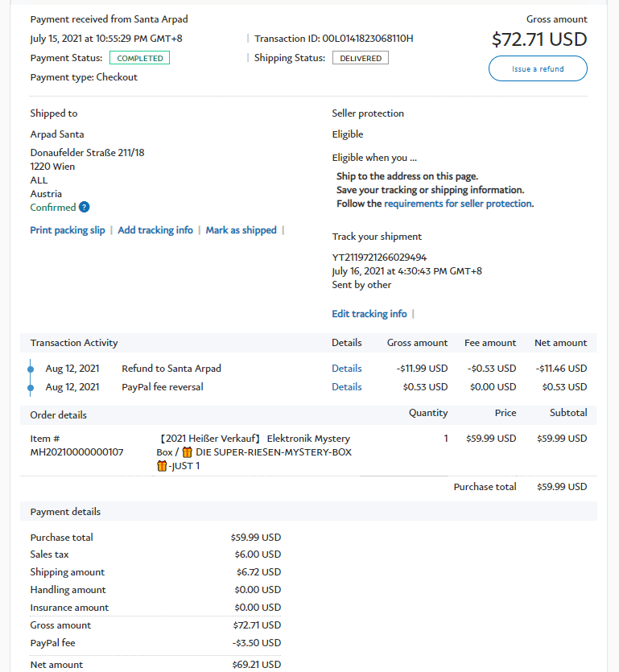Open requirements for seller protection link
The image size is (619, 672).
click(x=457, y=204)
